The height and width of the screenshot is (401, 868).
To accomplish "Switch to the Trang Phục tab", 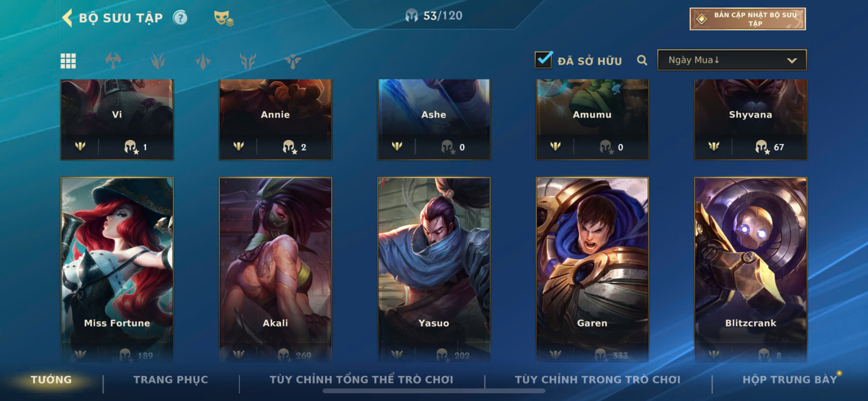I will [170, 379].
